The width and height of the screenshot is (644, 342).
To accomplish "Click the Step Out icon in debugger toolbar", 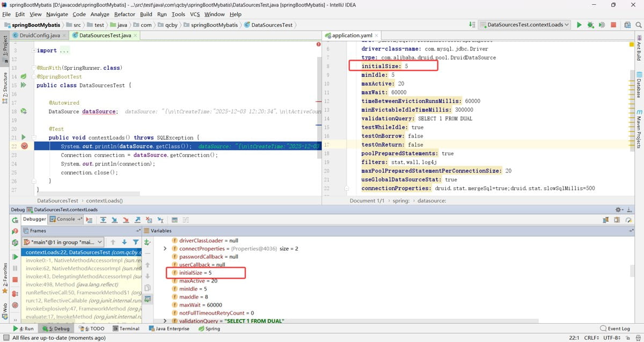I will tap(137, 220).
